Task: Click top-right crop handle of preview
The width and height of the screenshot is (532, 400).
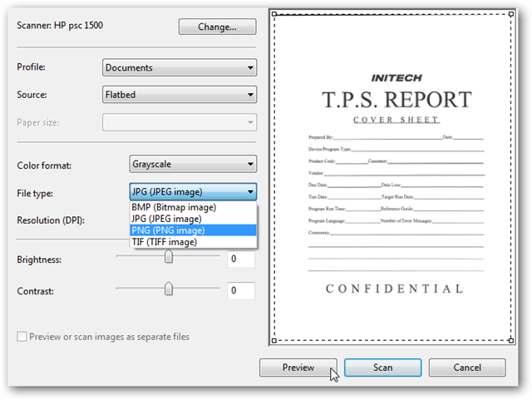Action: 511,14
